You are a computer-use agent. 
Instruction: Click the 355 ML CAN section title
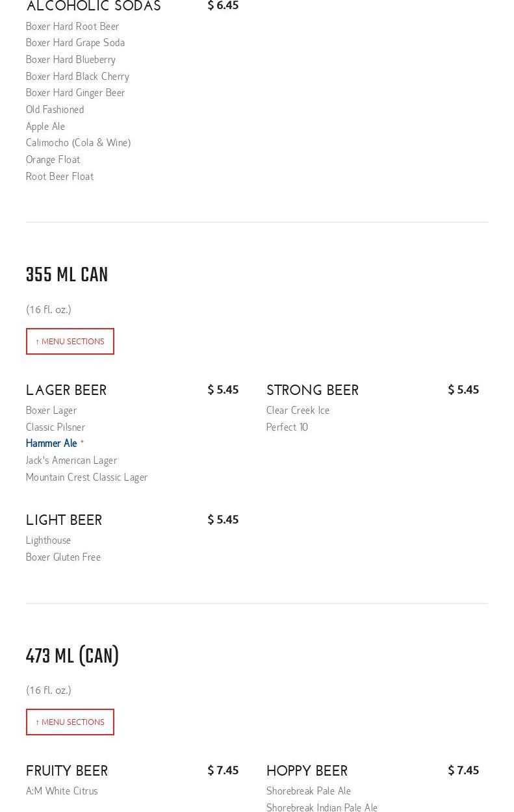67,275
